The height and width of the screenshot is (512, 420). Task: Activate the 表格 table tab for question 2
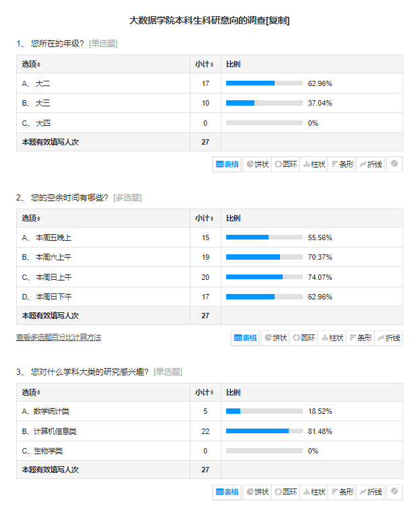(x=245, y=338)
